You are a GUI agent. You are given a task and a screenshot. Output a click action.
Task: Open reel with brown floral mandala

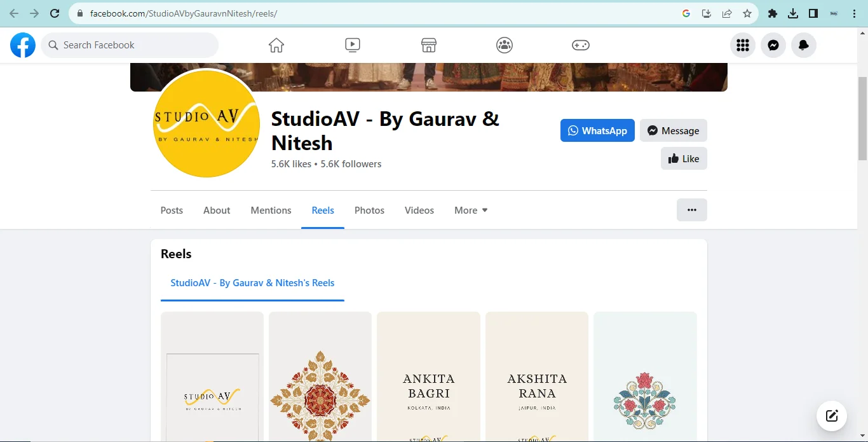[x=320, y=376]
